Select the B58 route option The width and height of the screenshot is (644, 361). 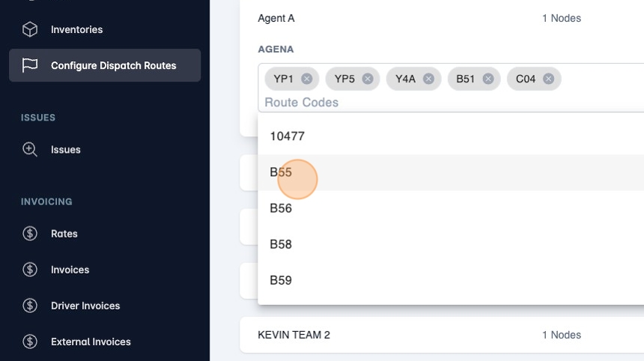point(281,244)
